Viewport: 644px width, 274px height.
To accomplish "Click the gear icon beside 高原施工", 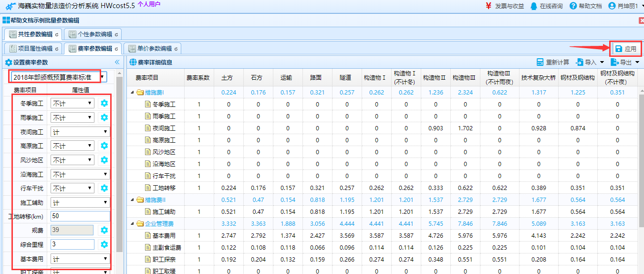I will (104, 146).
